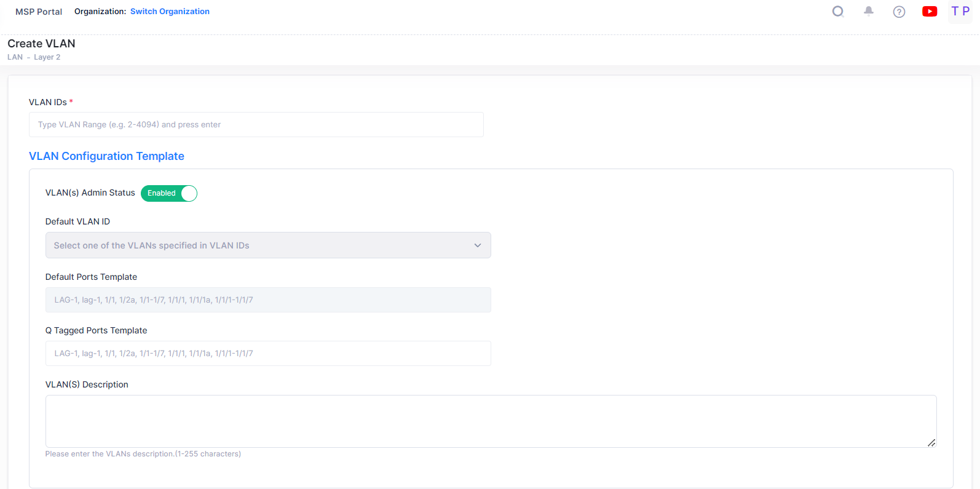Click the VLAN Configuration Template heading

pyautogui.click(x=106, y=156)
